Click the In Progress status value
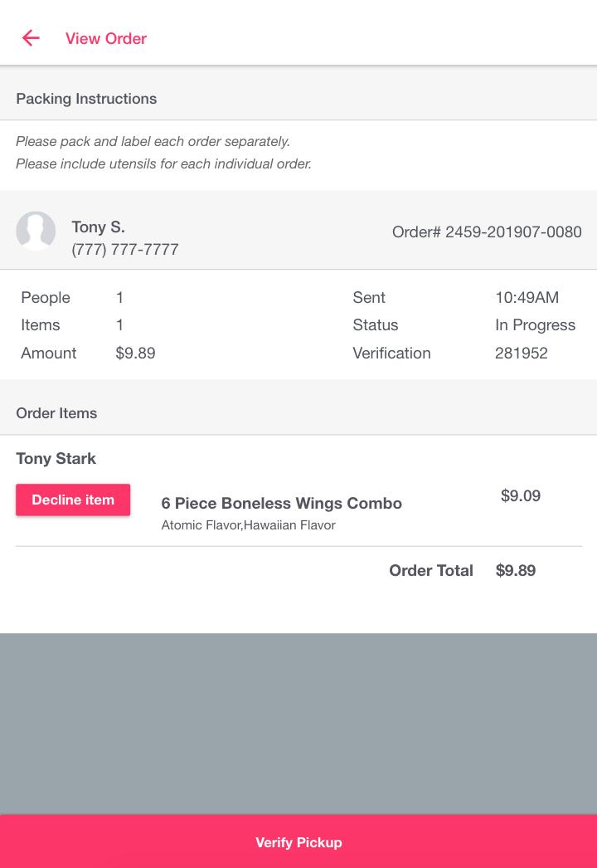 coord(535,324)
